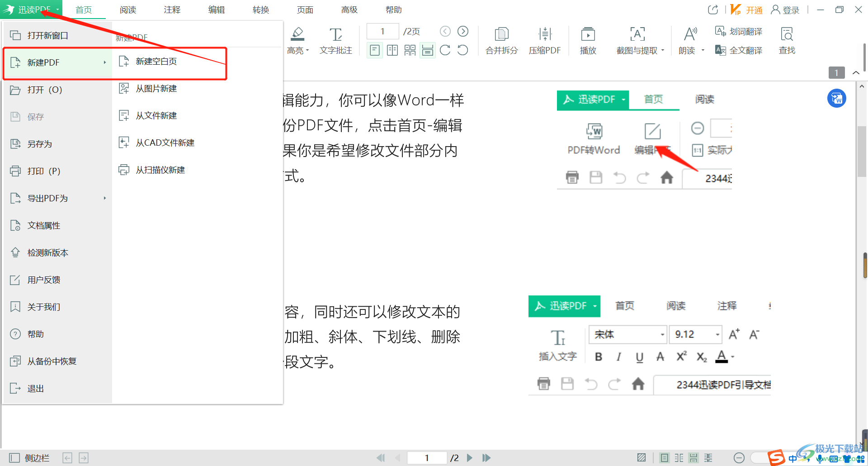Click the page number field in the ribbon
The height and width of the screenshot is (466, 868).
(x=382, y=31)
